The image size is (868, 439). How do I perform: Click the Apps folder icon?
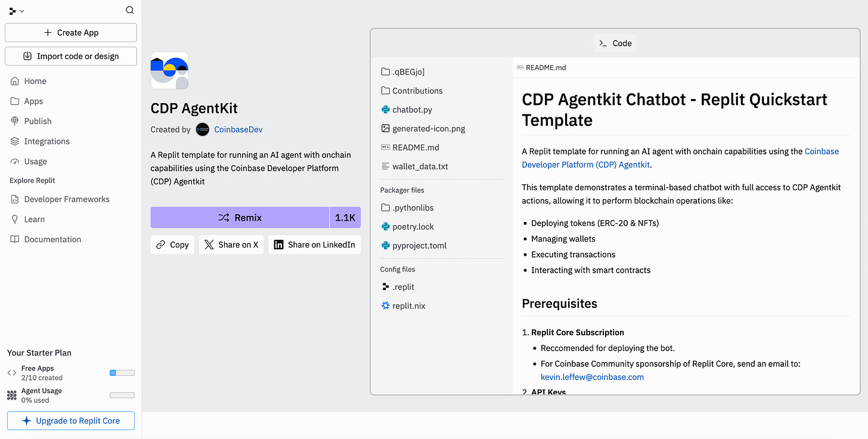pos(15,101)
